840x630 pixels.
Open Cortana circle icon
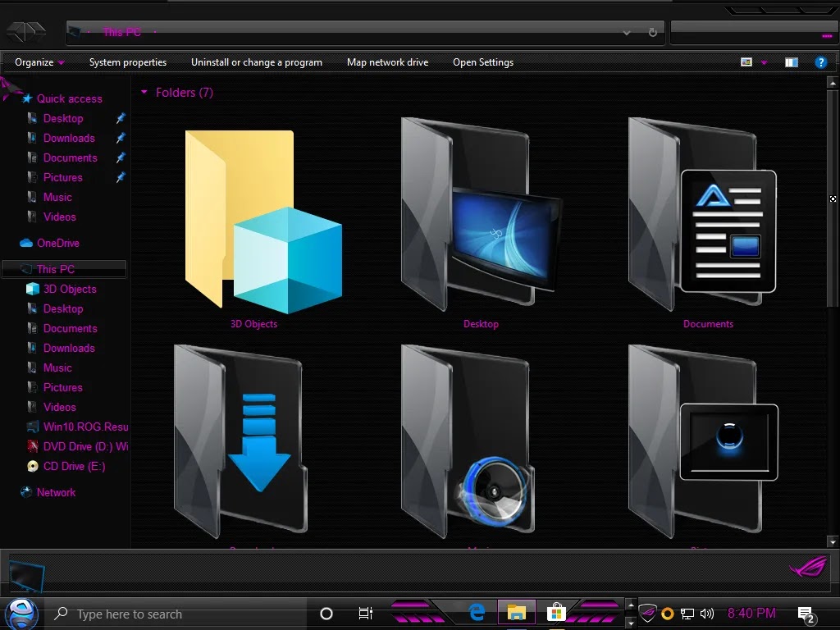(326, 614)
